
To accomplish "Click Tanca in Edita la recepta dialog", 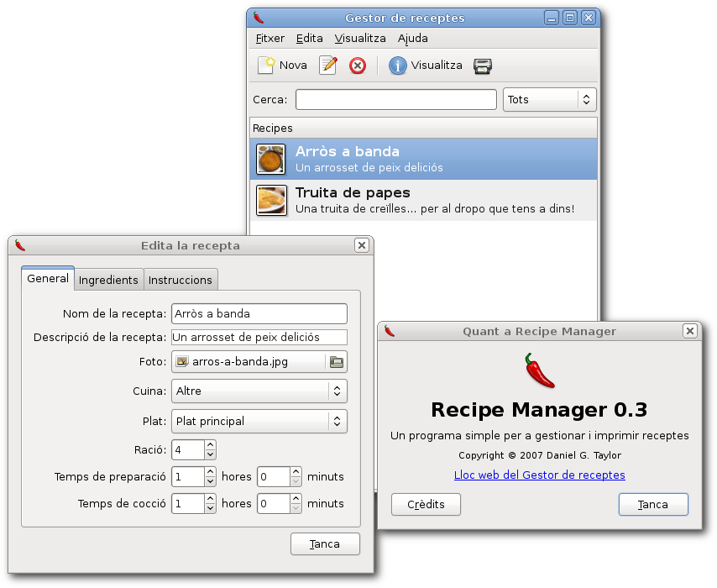I will tap(325, 543).
